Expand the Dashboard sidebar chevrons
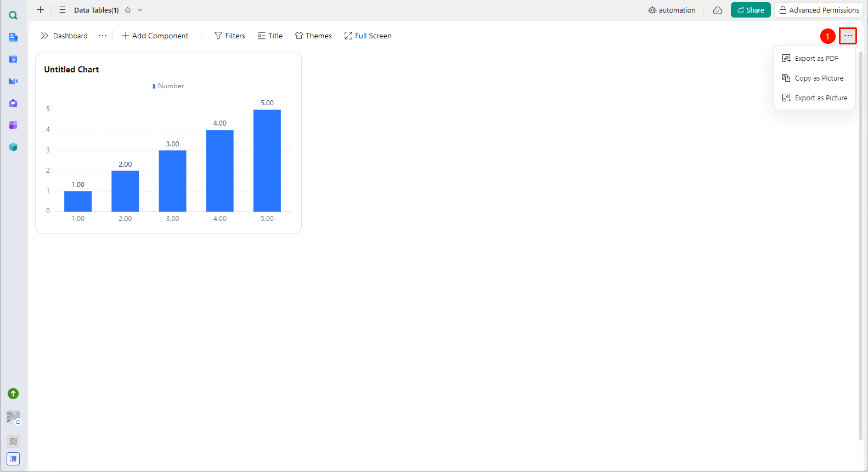 (x=44, y=36)
